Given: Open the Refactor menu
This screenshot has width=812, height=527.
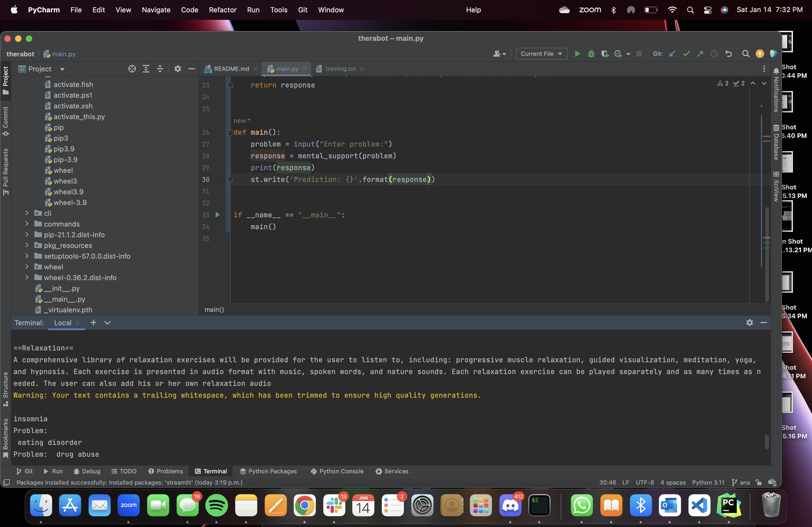Looking at the screenshot, I should click(222, 10).
